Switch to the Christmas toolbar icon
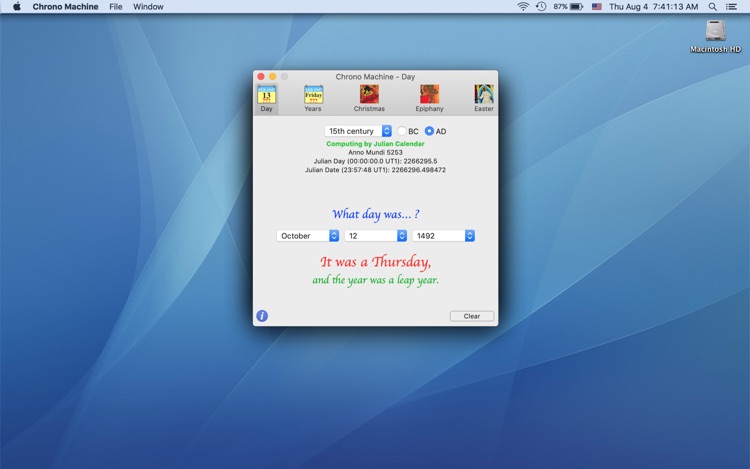This screenshot has width=750, height=469. 369,96
